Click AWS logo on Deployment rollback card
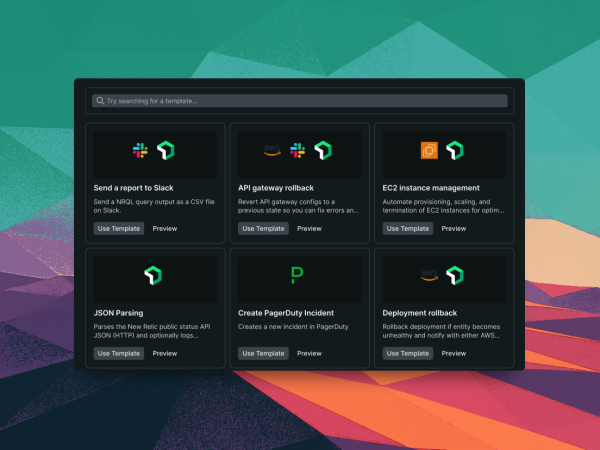The width and height of the screenshot is (600, 450). (x=429, y=276)
